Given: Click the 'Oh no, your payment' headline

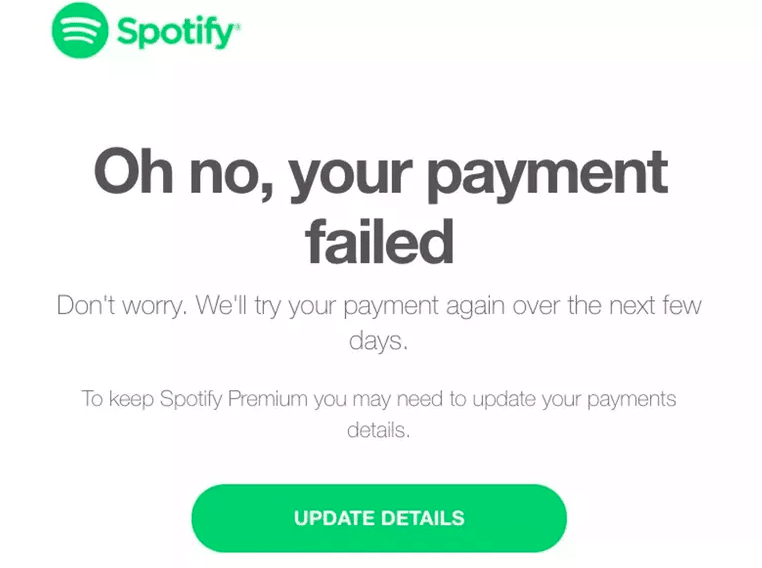Looking at the screenshot, I should tap(381, 175).
